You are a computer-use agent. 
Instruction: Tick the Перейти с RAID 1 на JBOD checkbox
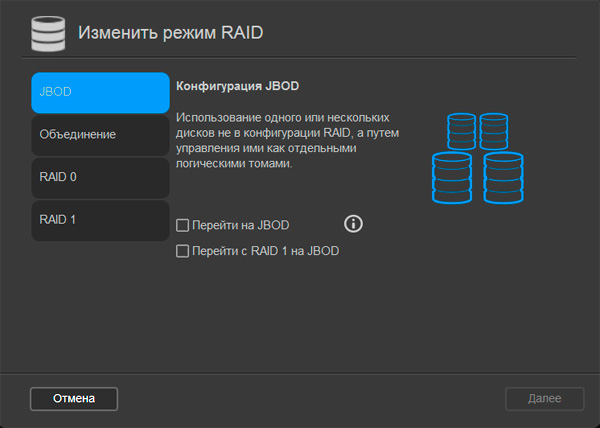182,251
